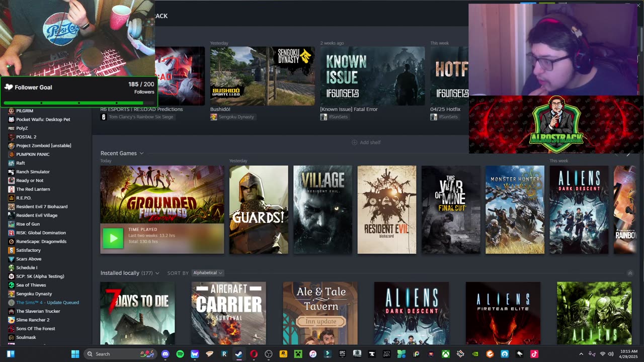Screen dimensions: 644x362
Task: Open the Windows Start menu
Action: click(x=75, y=354)
